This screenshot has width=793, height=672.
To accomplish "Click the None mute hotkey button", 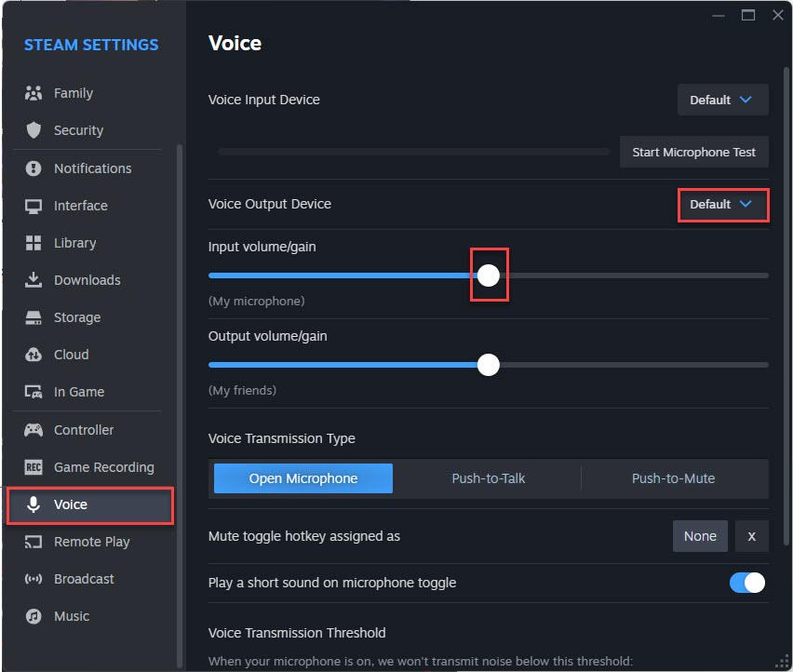I will [700, 536].
